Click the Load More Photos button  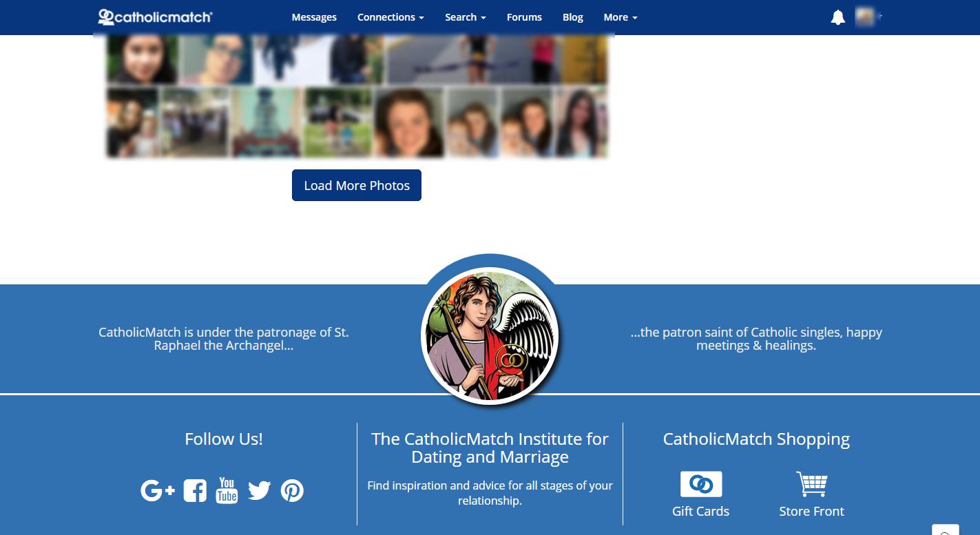(x=357, y=185)
